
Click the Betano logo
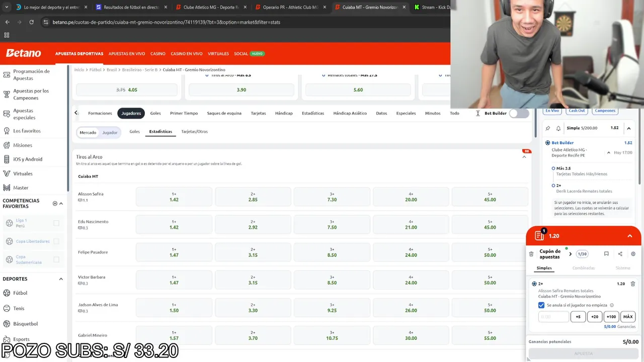pyautogui.click(x=23, y=53)
